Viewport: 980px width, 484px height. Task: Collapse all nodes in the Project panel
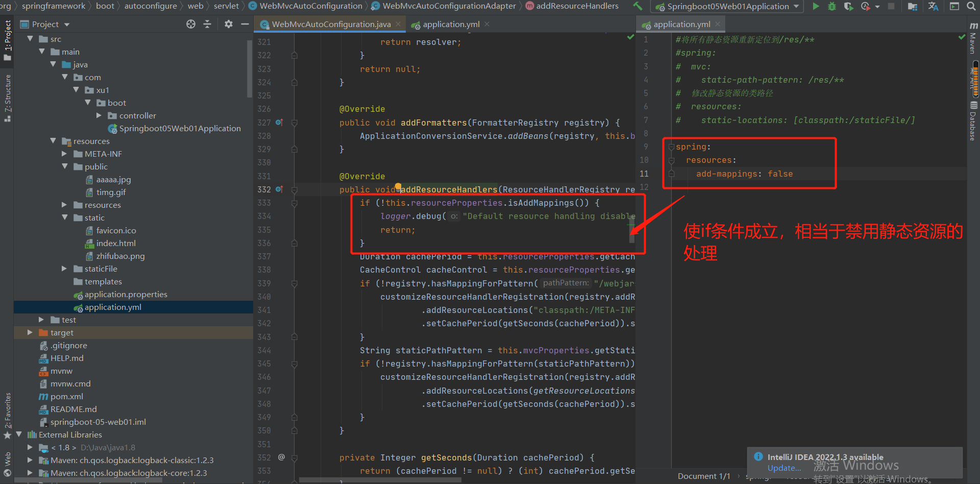pos(207,24)
